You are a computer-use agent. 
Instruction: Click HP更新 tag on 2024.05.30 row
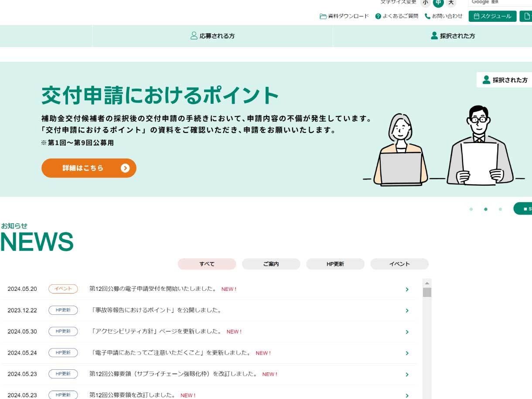(x=63, y=331)
